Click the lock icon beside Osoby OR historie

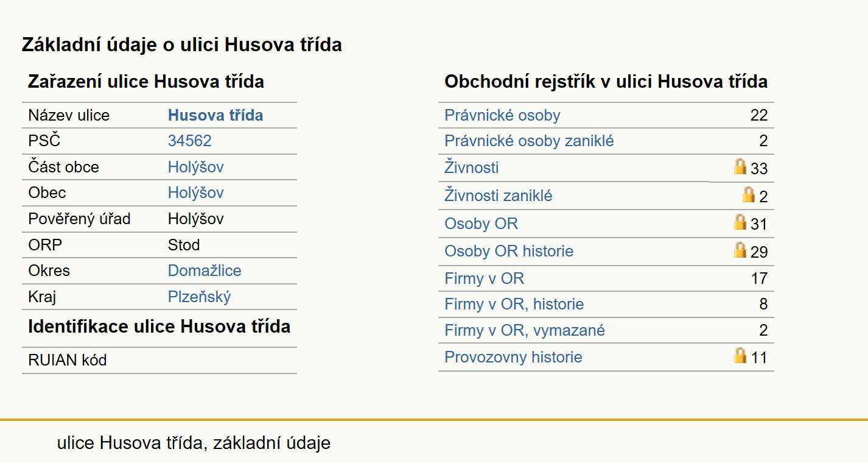click(740, 250)
